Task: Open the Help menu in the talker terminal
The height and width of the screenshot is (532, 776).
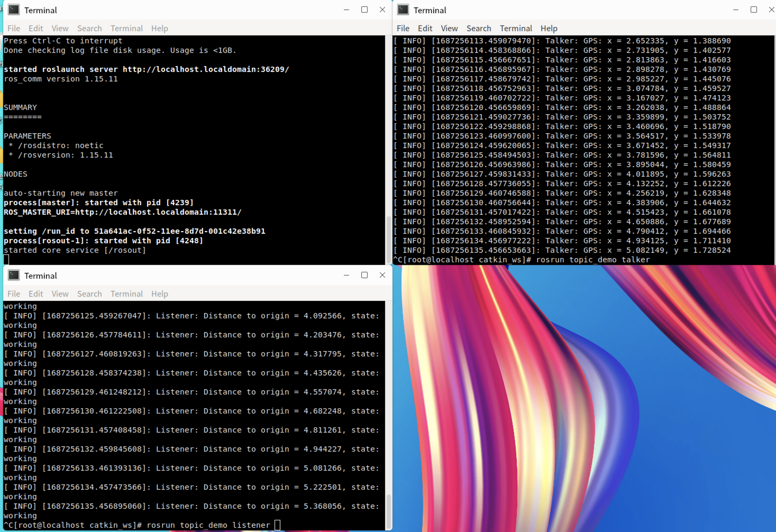Action: [549, 28]
